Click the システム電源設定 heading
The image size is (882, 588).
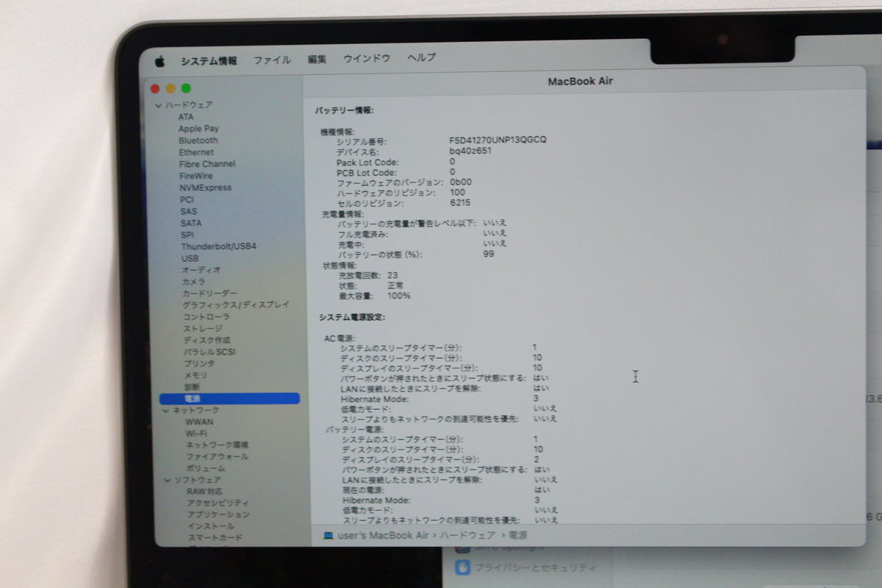pyautogui.click(x=352, y=317)
